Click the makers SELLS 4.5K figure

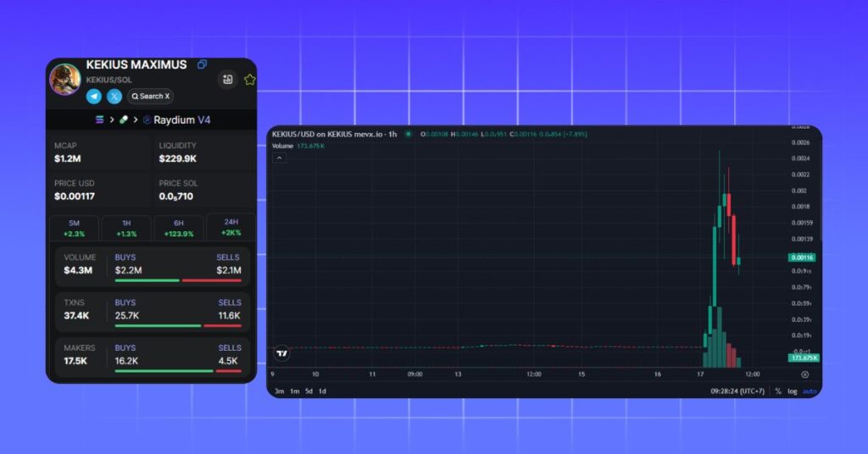coord(228,361)
